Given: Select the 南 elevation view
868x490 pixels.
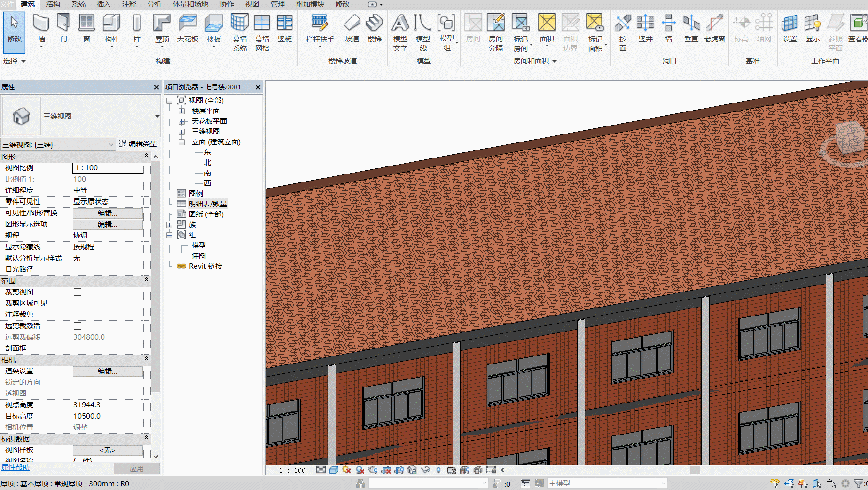Looking at the screenshot, I should pyautogui.click(x=207, y=173).
